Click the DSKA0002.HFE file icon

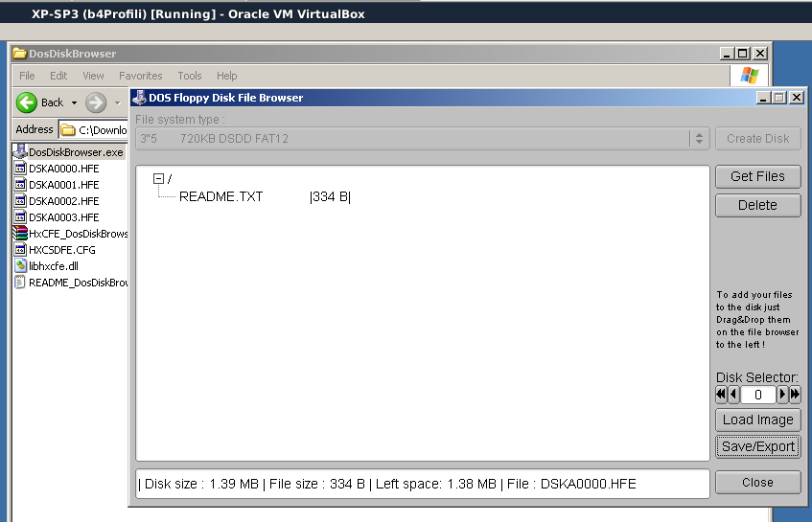pos(20,201)
